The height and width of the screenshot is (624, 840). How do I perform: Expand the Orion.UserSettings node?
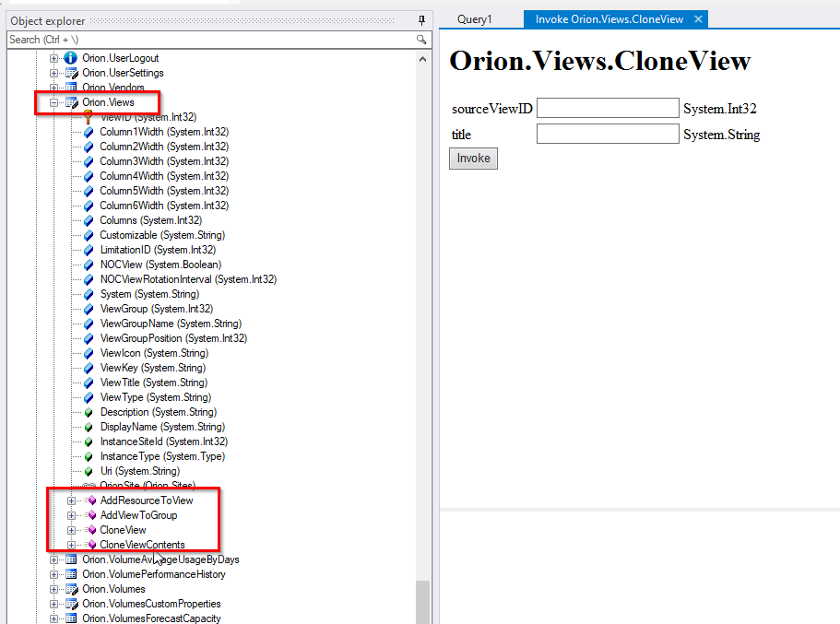tap(53, 73)
